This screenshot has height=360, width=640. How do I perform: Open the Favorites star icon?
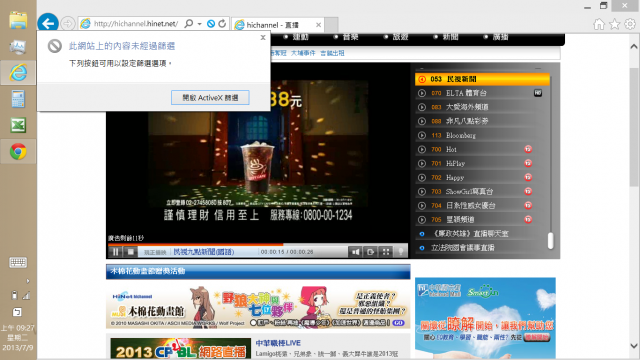tap(614, 24)
